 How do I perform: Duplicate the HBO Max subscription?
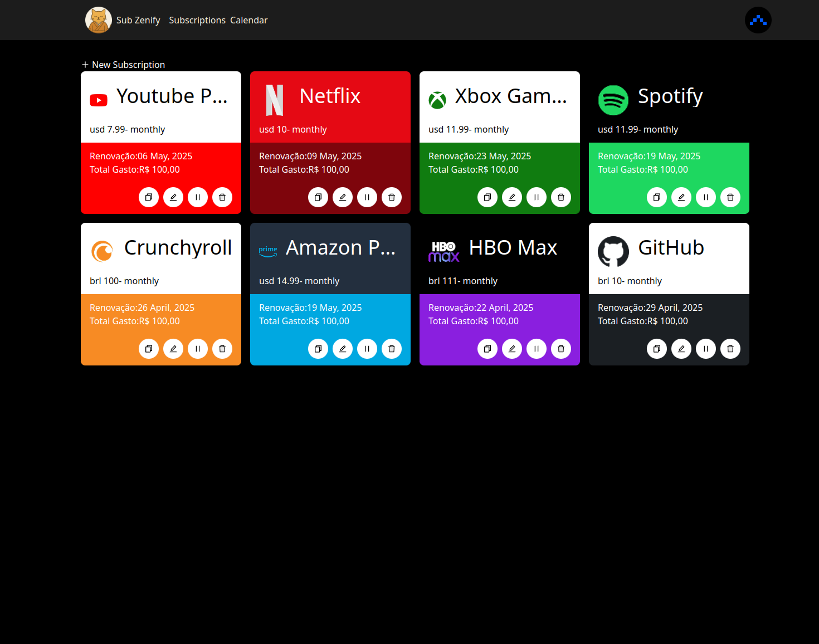click(487, 349)
